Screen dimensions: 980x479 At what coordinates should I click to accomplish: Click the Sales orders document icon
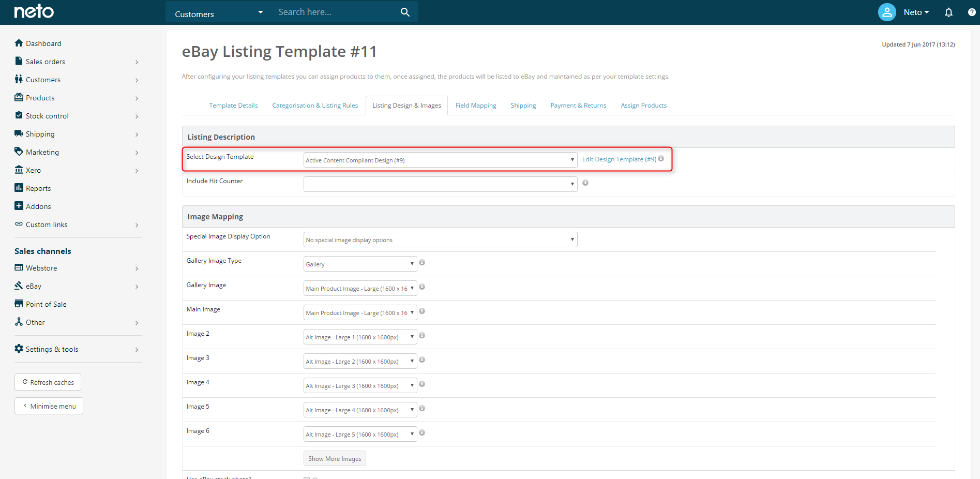pyautogui.click(x=19, y=61)
